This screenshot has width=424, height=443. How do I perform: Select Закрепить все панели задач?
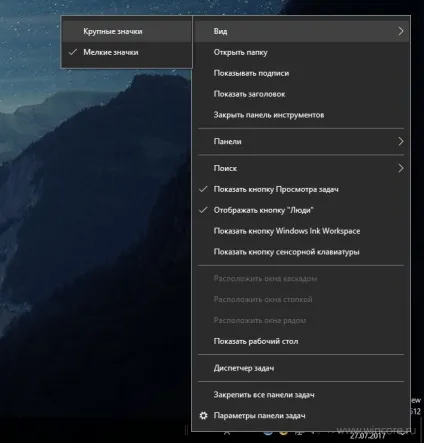(301, 395)
